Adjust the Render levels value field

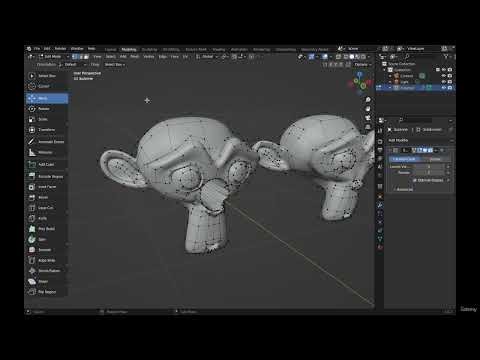[430, 172]
